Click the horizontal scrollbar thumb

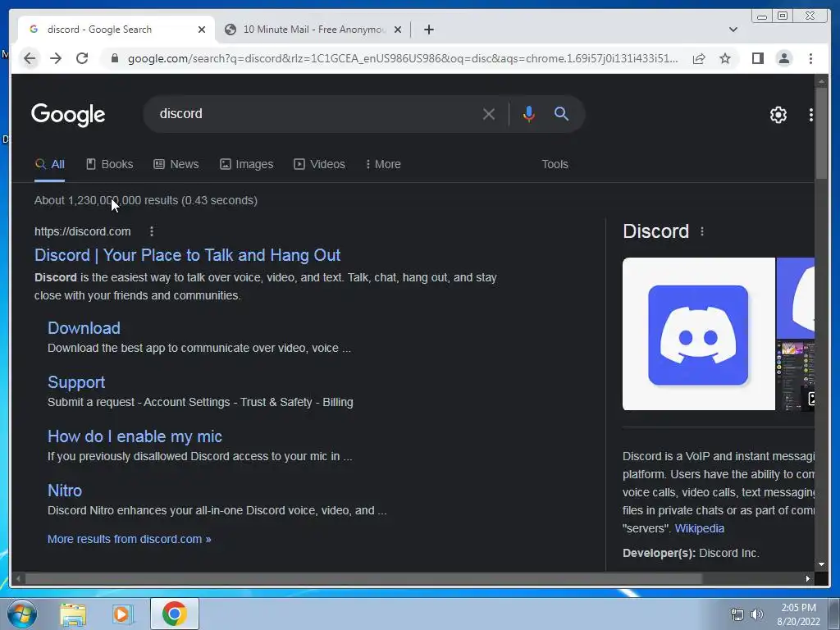pos(363,578)
